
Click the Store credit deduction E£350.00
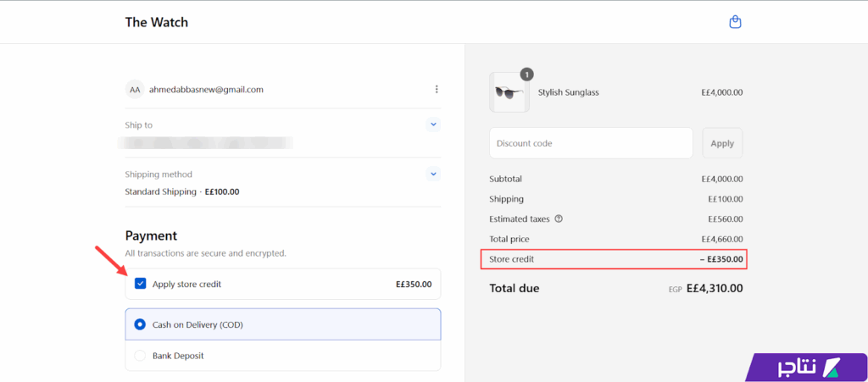pyautogui.click(x=721, y=258)
